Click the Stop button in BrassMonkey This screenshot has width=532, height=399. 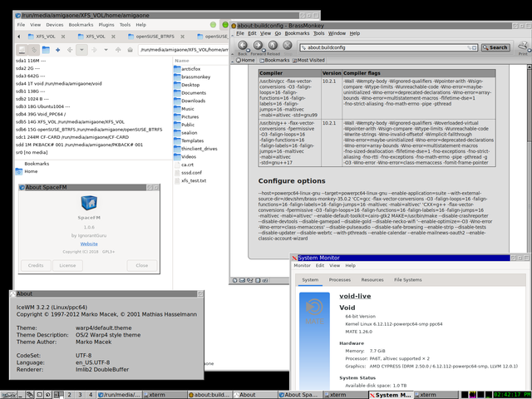click(288, 45)
